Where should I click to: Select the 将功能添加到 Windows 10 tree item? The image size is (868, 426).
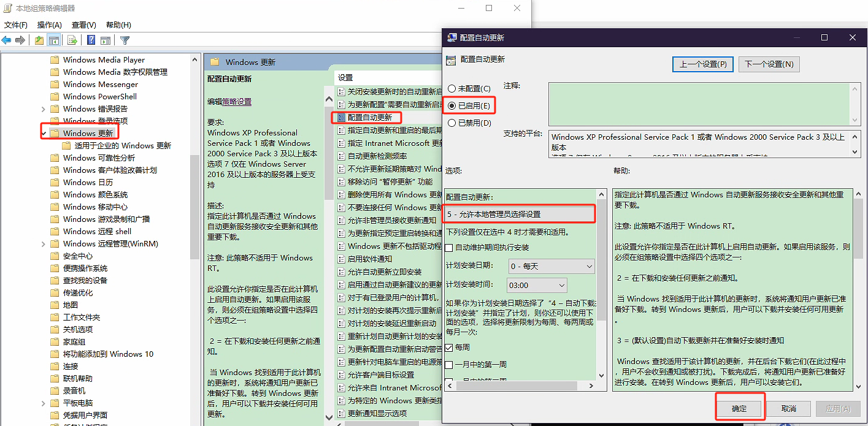(108, 354)
